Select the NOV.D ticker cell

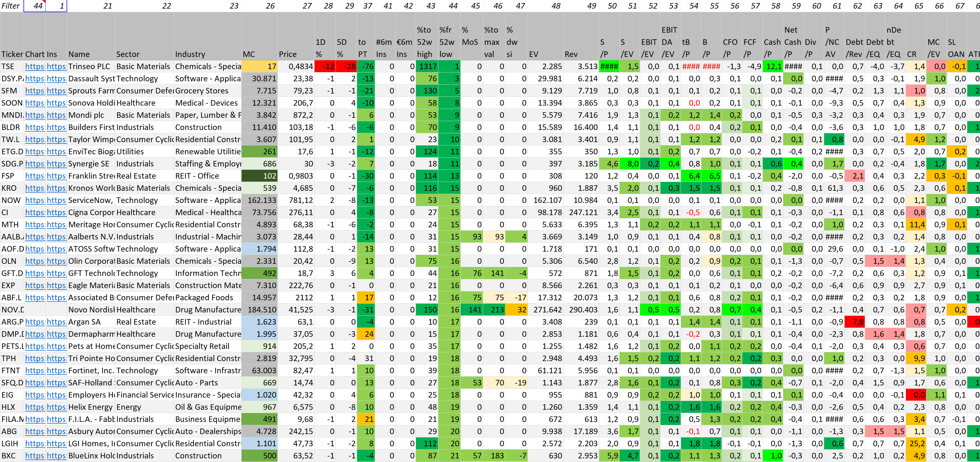[12, 310]
